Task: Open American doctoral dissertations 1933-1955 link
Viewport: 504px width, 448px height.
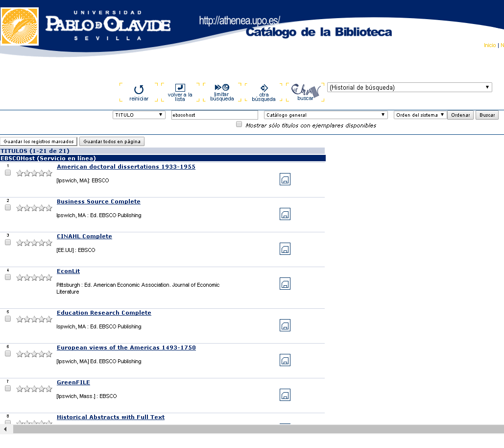Action: 126,167
